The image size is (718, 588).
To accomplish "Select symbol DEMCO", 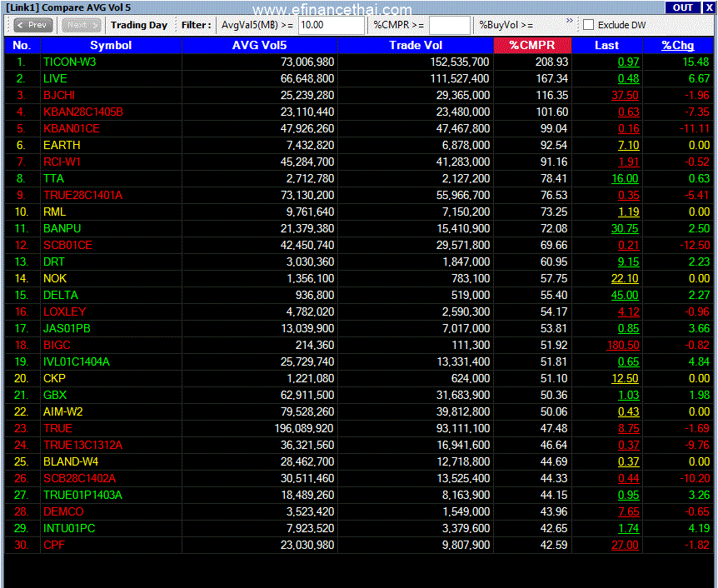I will [63, 511].
